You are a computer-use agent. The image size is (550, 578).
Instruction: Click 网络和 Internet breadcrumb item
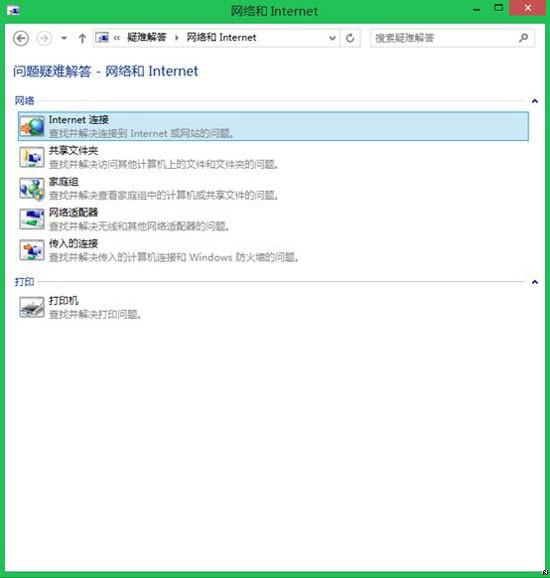coord(221,37)
